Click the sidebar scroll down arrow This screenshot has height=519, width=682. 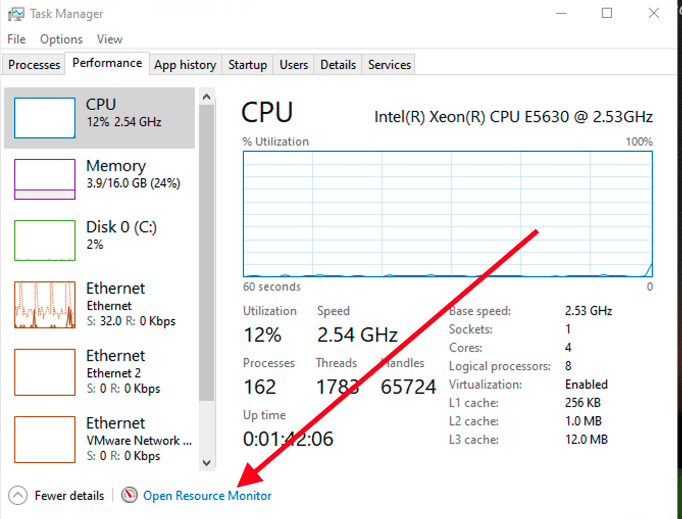pyautogui.click(x=207, y=462)
